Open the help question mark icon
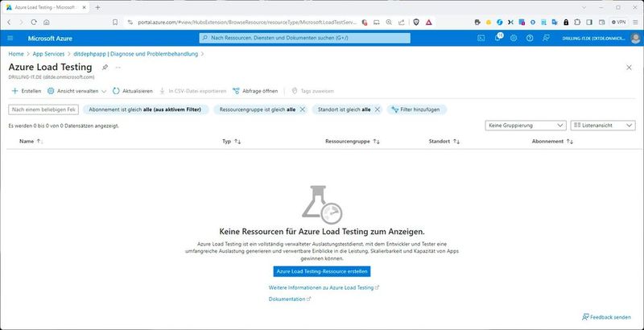The height and width of the screenshot is (330, 644). 530,38
